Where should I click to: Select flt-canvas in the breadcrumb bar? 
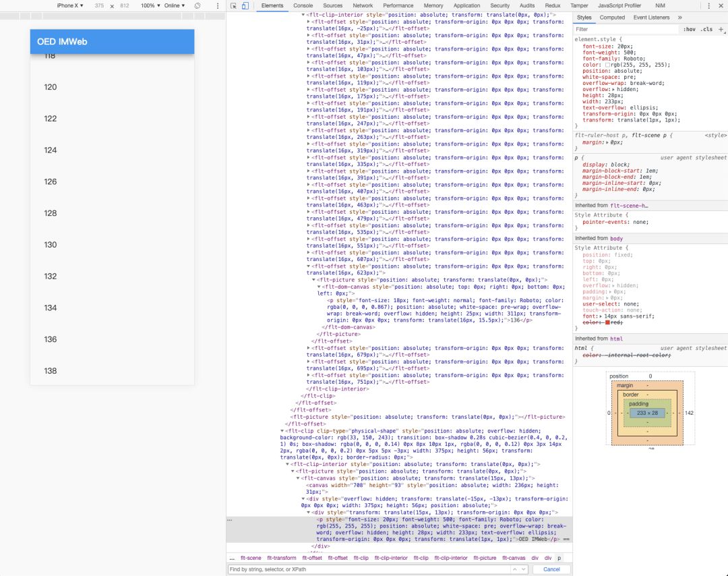[x=514, y=558]
